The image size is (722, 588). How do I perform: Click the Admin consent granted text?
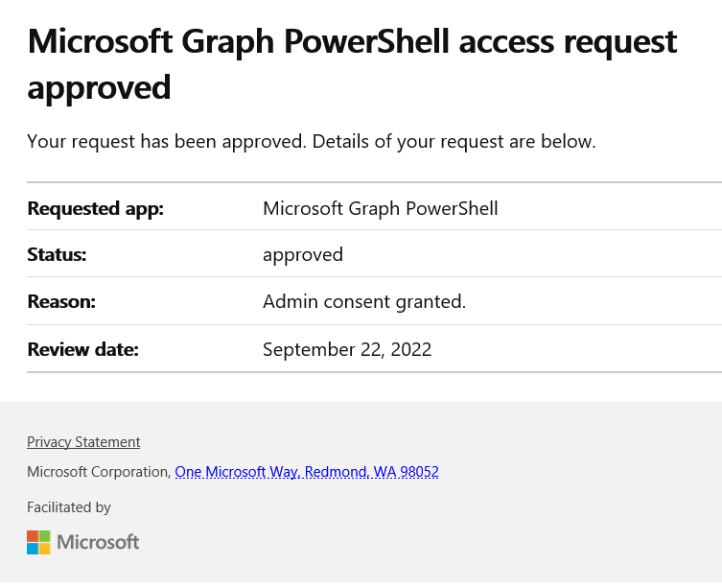click(x=364, y=302)
